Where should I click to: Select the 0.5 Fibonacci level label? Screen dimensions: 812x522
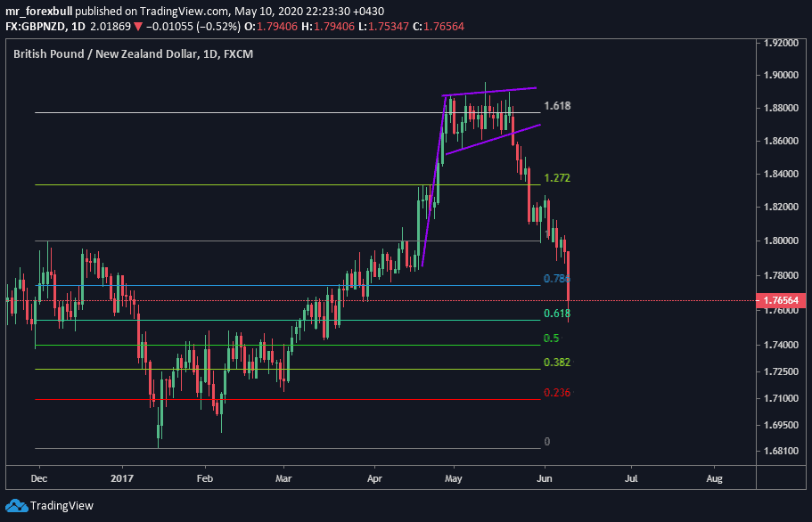tap(551, 338)
